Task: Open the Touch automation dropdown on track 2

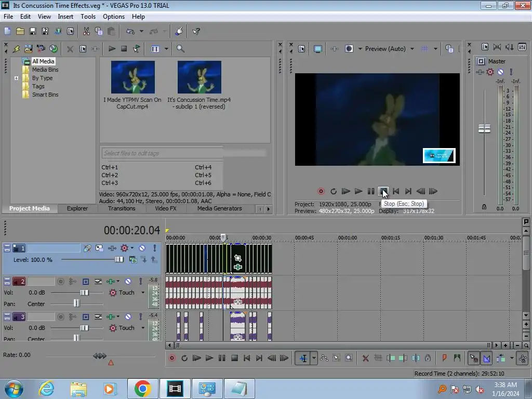Action: pos(143,292)
